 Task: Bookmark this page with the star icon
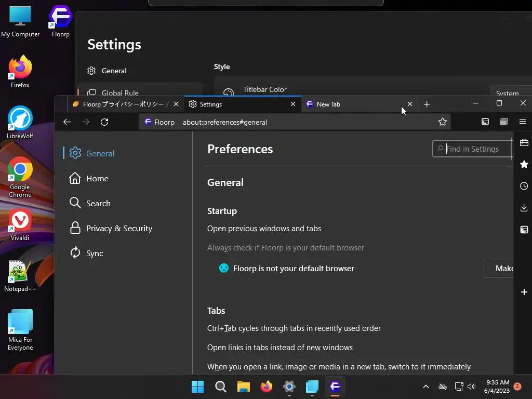(443, 122)
